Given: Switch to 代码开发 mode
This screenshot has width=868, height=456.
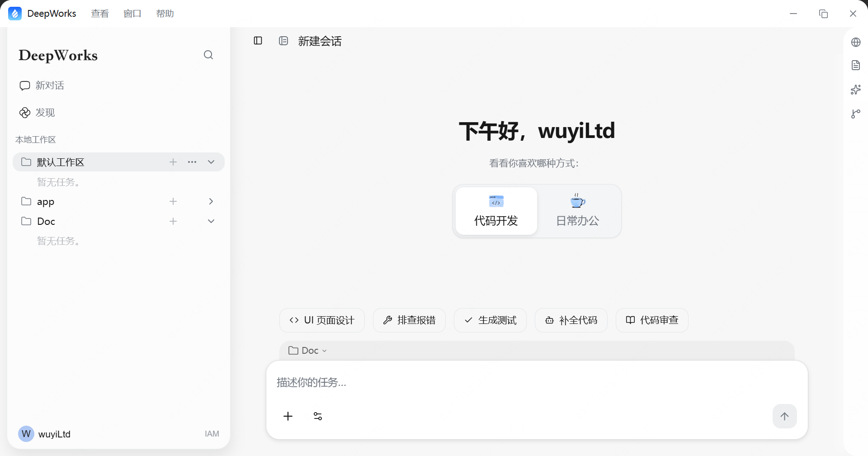Looking at the screenshot, I should [496, 211].
